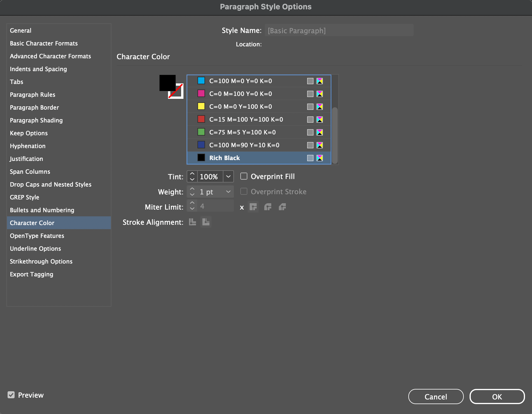This screenshot has height=414, width=532.
Task: Click the Cancel button
Action: coord(436,397)
